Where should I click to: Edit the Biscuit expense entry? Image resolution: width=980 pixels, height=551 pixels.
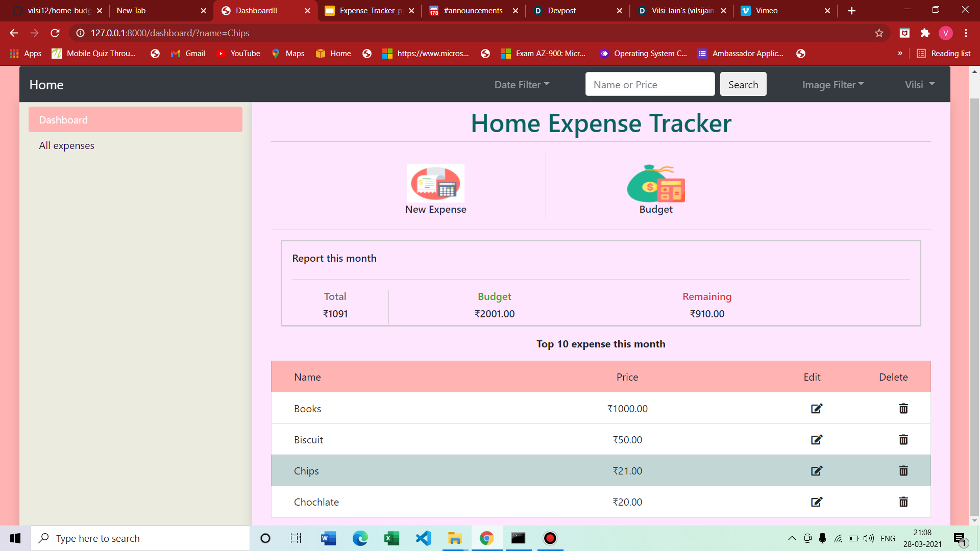click(x=816, y=440)
